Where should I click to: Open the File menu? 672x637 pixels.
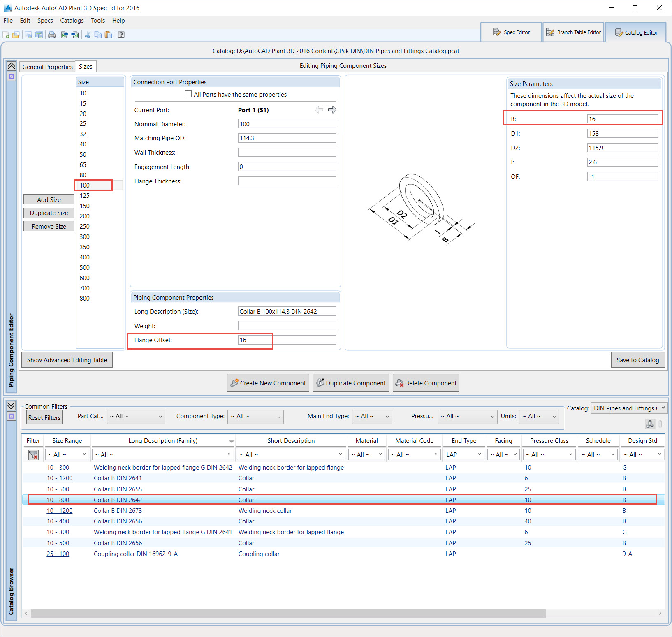point(8,21)
